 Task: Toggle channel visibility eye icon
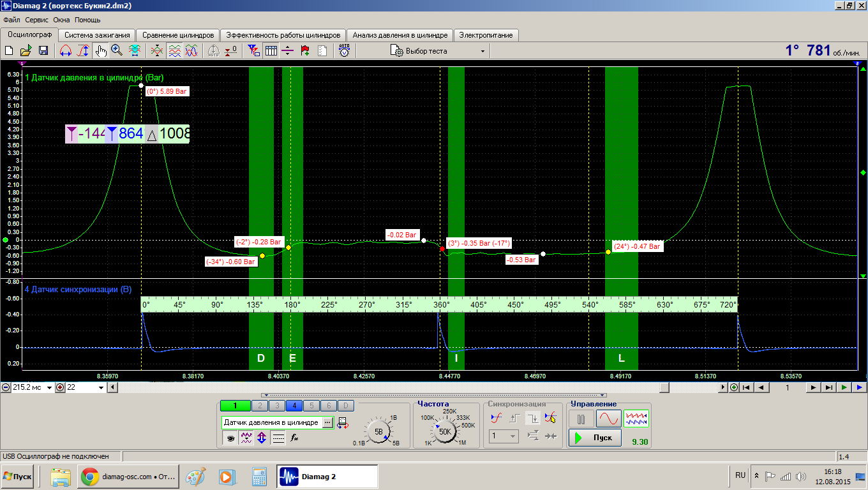(x=229, y=438)
